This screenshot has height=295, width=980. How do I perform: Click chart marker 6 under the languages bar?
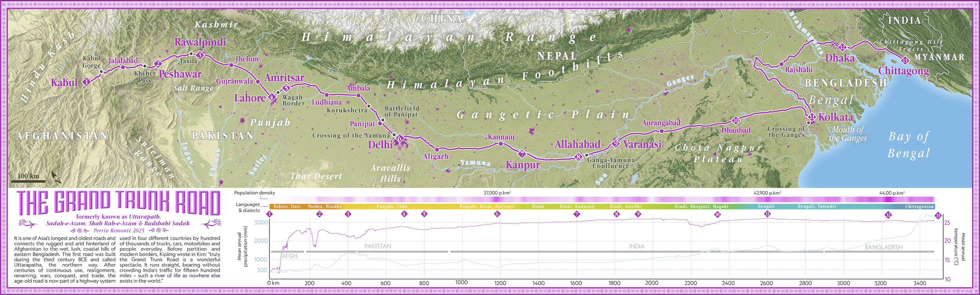point(497,214)
